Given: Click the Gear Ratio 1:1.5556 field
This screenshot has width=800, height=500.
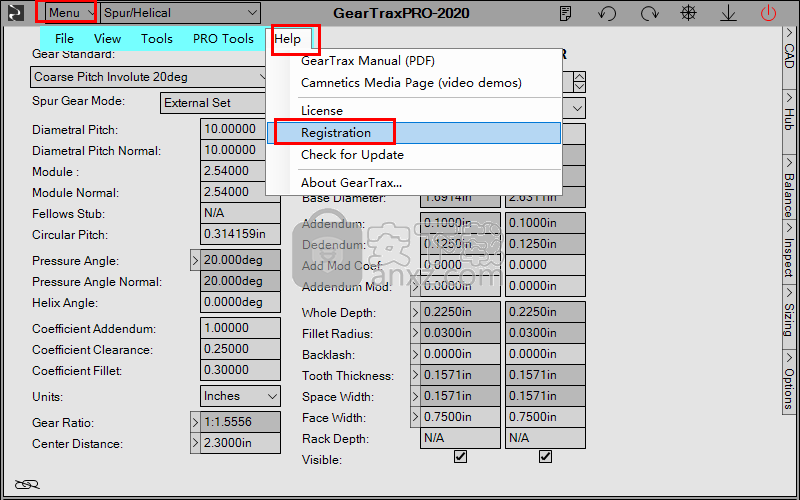Looking at the screenshot, I should [240, 422].
